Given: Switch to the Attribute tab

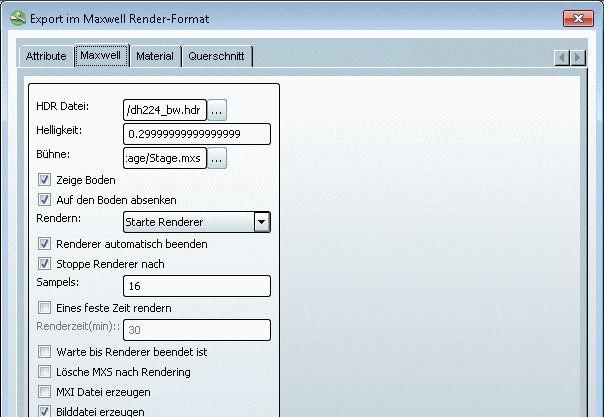Looking at the screenshot, I should coord(46,56).
